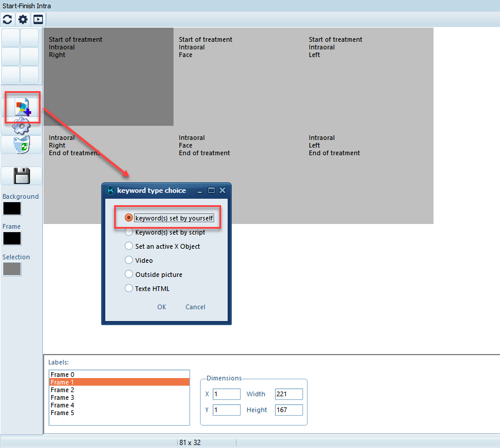Cancel the keyword type choice dialog
Screen dimensions: 500x448
[x=195, y=307]
